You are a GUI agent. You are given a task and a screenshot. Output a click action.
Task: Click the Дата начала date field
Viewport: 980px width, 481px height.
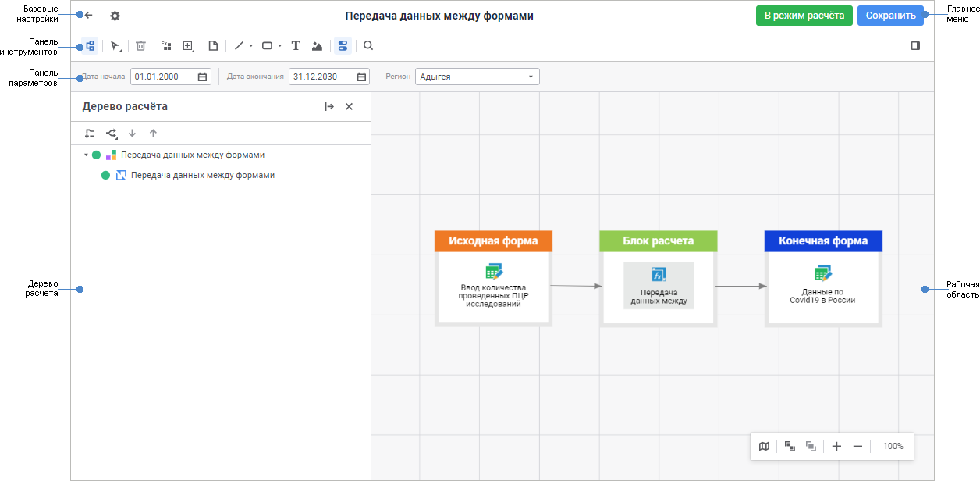click(164, 77)
